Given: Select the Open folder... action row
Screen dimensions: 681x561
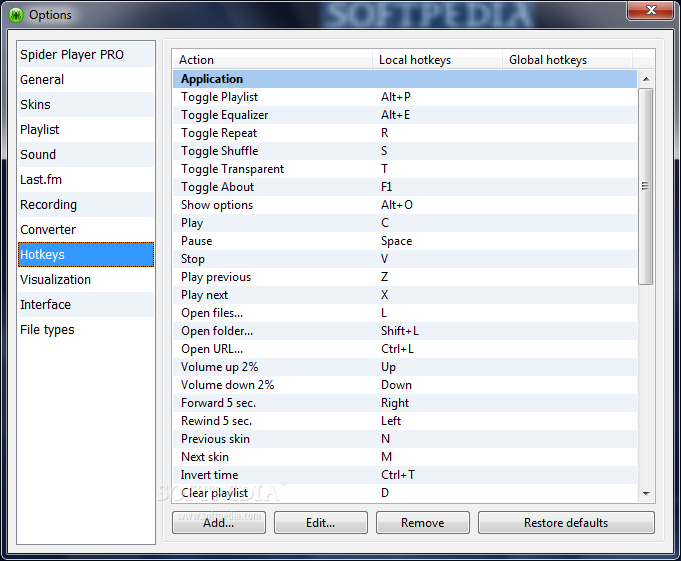Looking at the screenshot, I should [x=405, y=331].
